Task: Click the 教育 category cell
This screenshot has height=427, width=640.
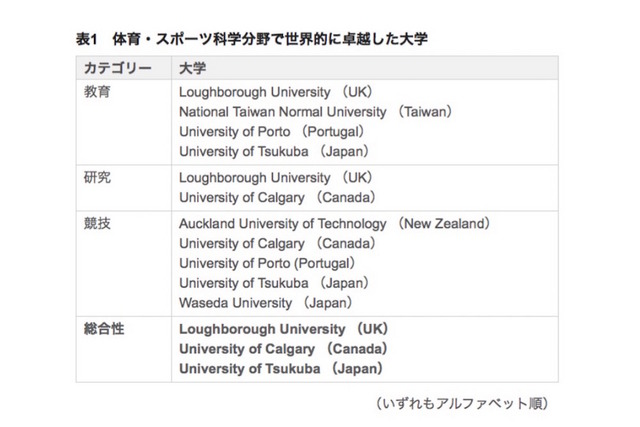Action: 97,89
